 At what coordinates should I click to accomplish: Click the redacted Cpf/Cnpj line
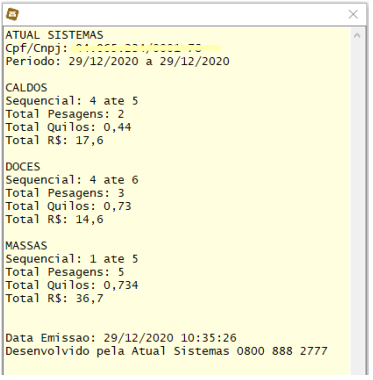tap(113, 48)
